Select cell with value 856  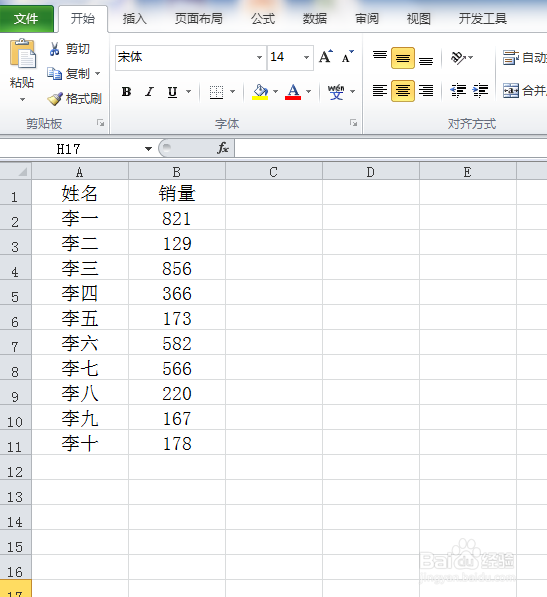point(177,268)
